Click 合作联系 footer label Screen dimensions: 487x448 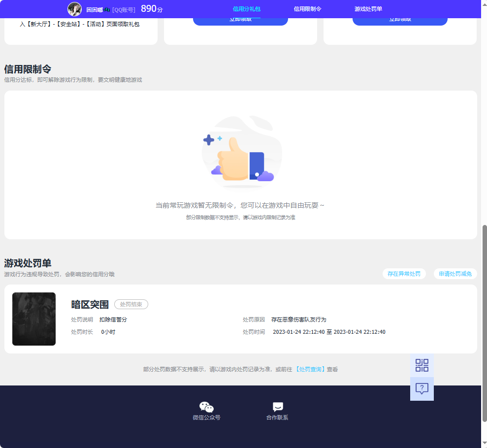(277, 417)
